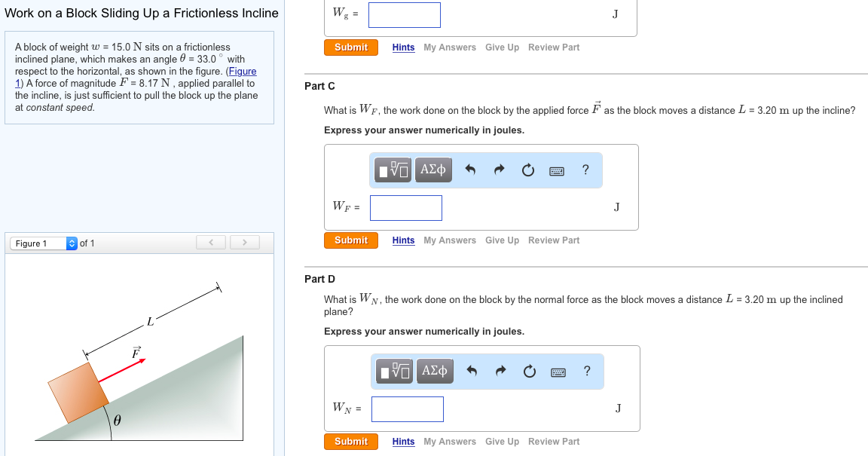
Task: Select the ΑΣφ Greek symbols icon in Part D
Action: (435, 371)
